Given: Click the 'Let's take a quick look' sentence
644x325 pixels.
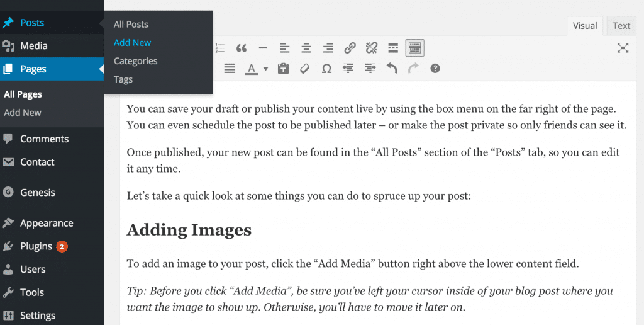Looking at the screenshot, I should pos(299,196).
